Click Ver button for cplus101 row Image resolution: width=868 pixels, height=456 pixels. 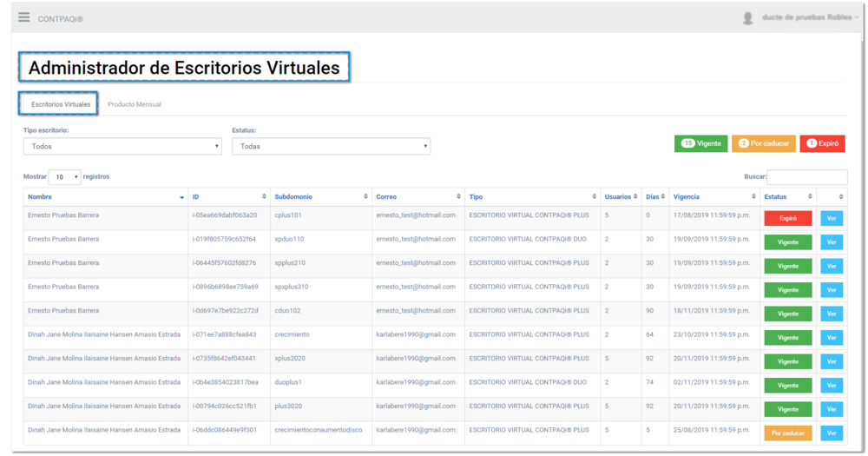[831, 219]
